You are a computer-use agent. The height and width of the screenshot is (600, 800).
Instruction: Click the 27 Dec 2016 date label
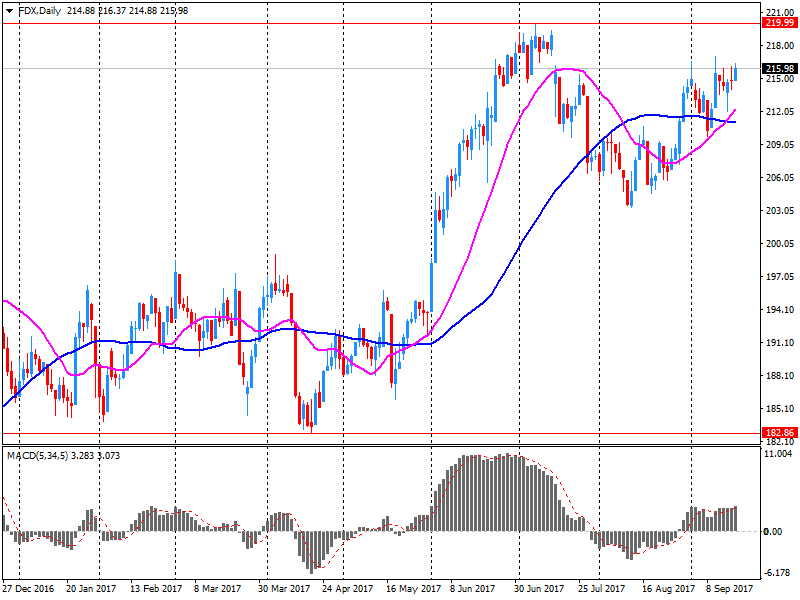pyautogui.click(x=28, y=588)
